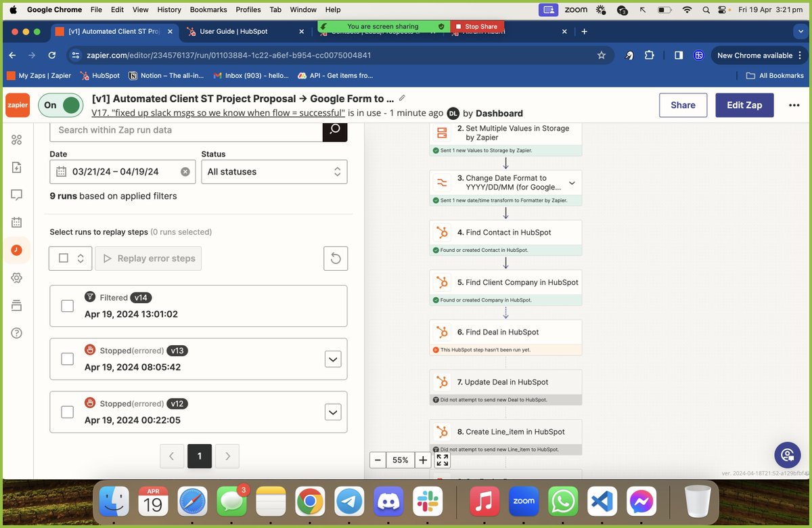812x528 pixels.
Task: Click the refresh runs icon button
Action: pos(336,258)
